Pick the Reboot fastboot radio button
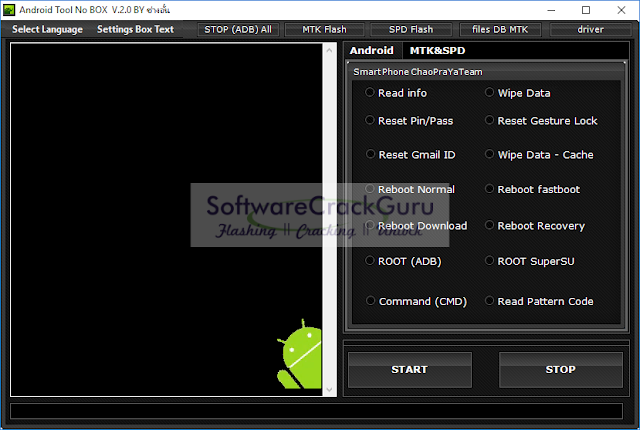This screenshot has width=640, height=430. click(x=532, y=189)
